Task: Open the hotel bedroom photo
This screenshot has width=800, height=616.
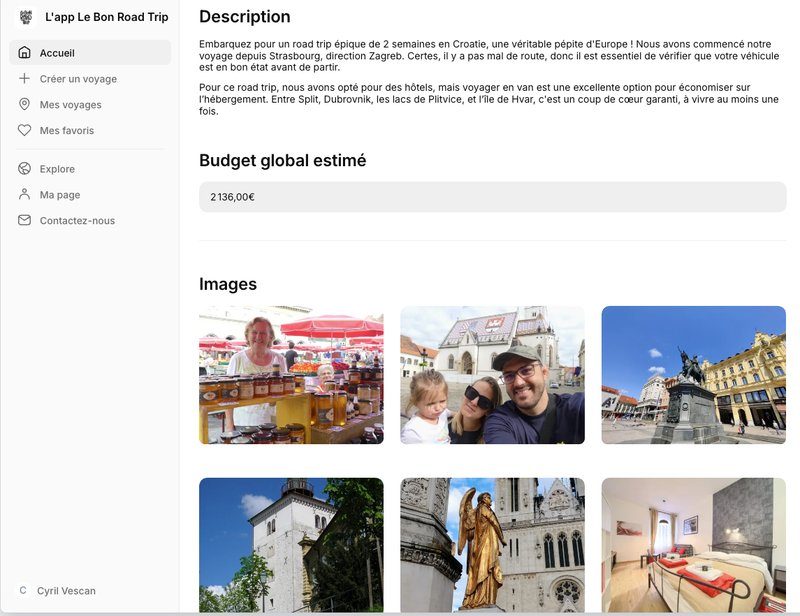Action: [x=693, y=545]
